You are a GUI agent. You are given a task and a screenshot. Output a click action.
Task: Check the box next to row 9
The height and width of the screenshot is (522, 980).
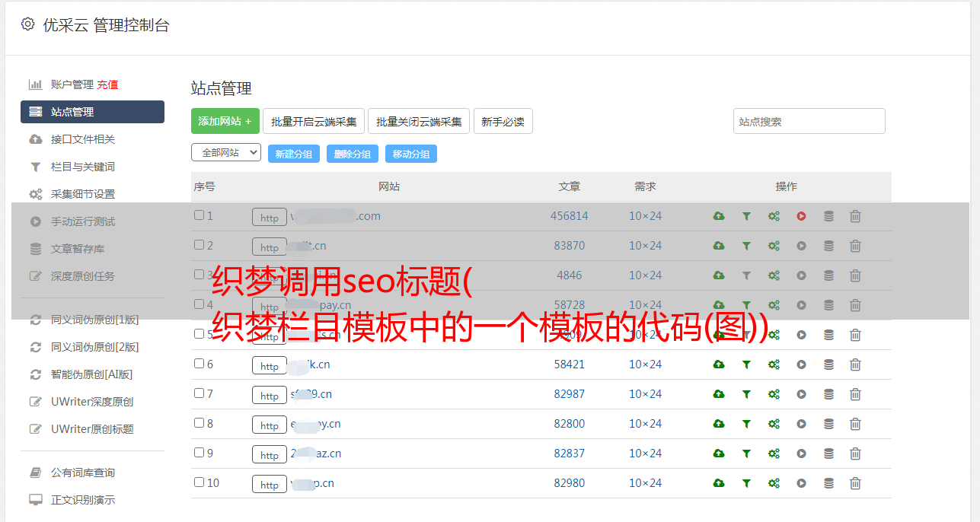(199, 453)
